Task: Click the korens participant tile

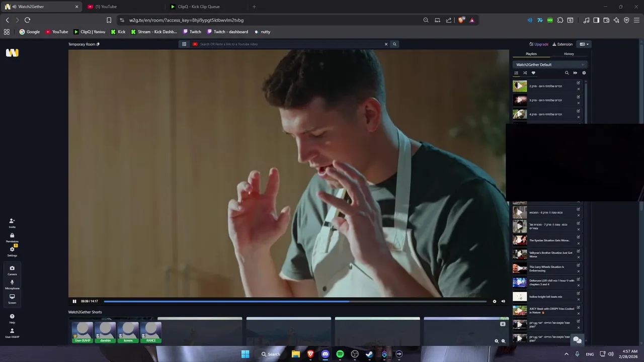Action: click(x=128, y=332)
